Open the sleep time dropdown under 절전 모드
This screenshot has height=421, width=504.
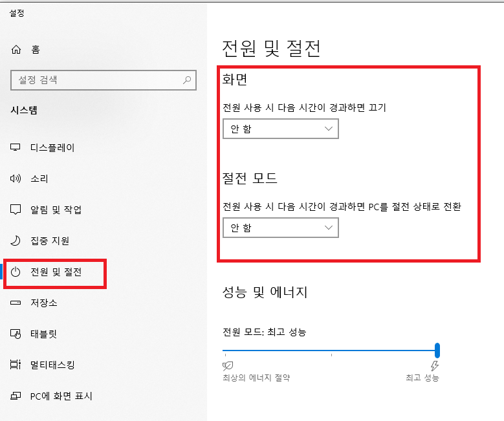click(281, 228)
